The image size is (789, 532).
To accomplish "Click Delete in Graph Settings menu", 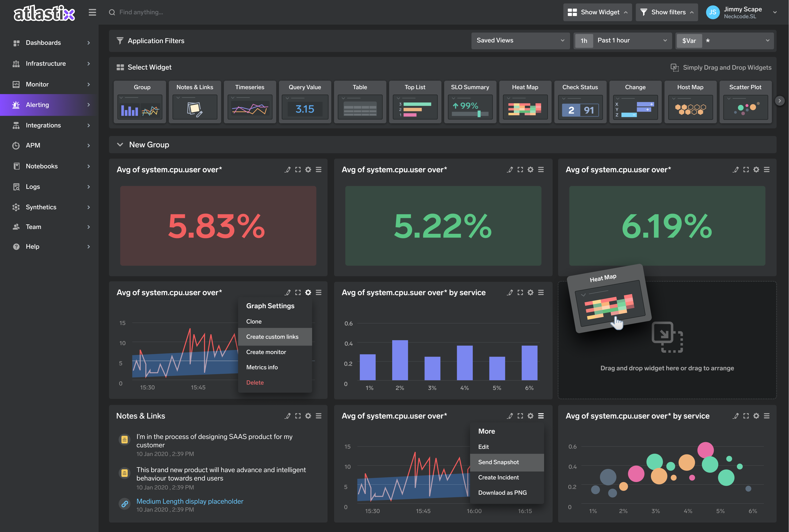I will [x=255, y=383].
